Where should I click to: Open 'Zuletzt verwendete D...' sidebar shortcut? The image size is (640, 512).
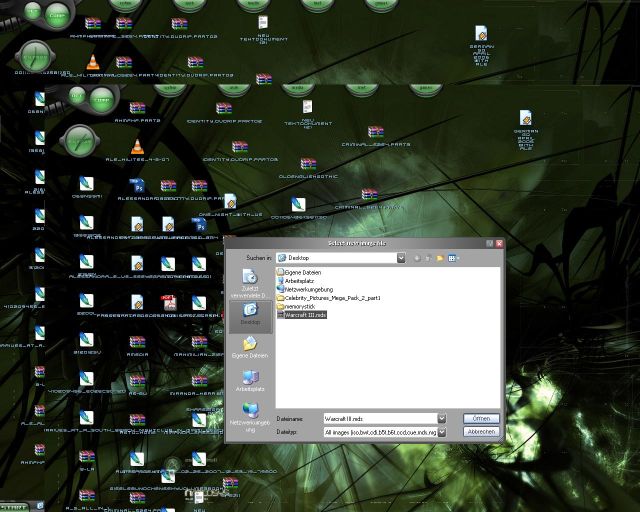249,281
